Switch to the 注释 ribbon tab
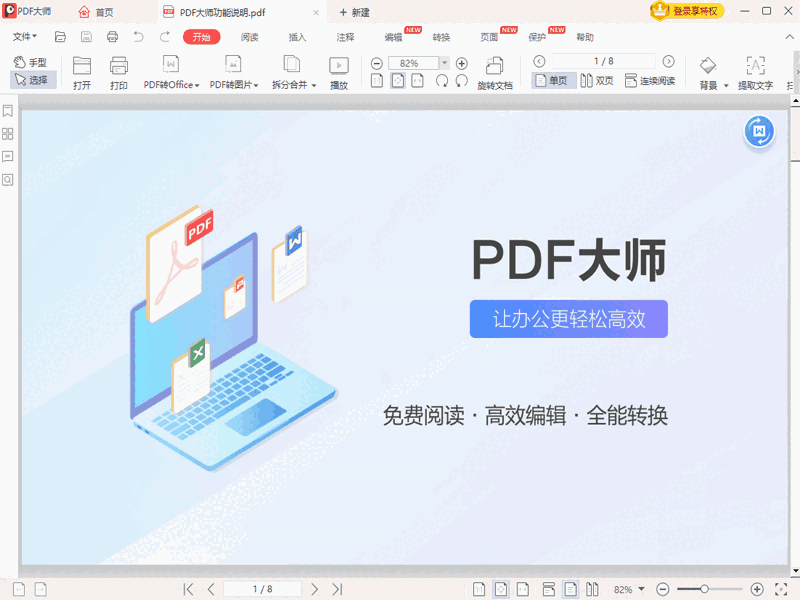The height and width of the screenshot is (600, 800). pos(345,37)
